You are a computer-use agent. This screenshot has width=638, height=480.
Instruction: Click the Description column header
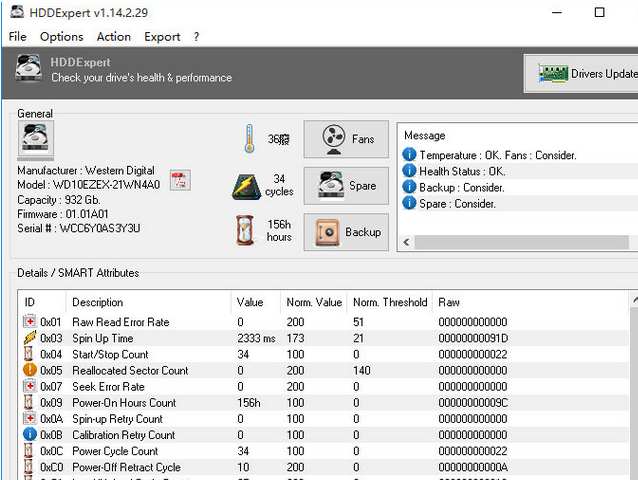(149, 302)
